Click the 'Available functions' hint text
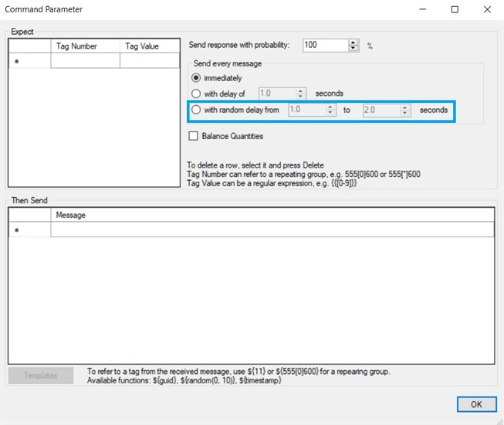This screenshot has width=504, height=425. coord(184,380)
